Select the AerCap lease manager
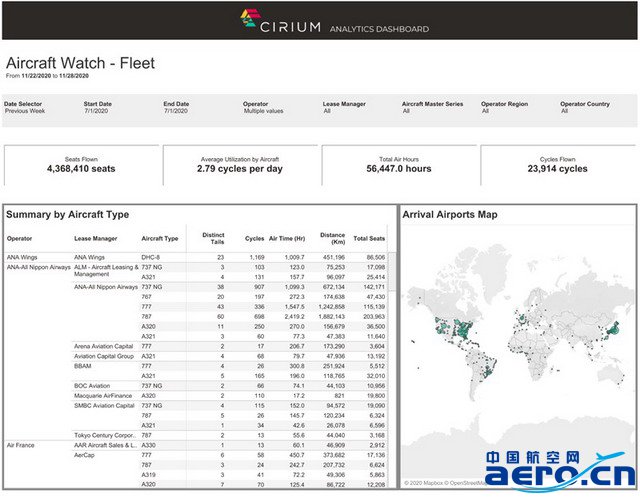Image resolution: width=640 pixels, height=498 pixels. coord(84,455)
